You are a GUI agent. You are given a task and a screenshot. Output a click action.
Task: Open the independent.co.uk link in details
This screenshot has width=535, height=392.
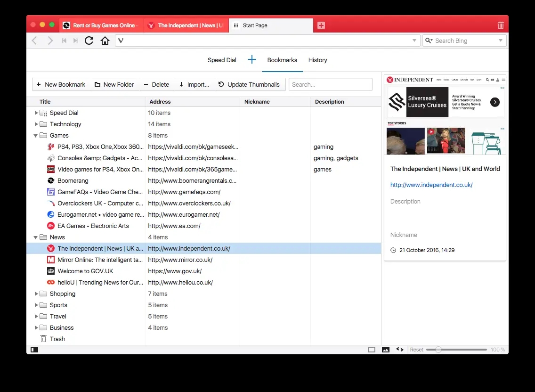click(x=431, y=185)
